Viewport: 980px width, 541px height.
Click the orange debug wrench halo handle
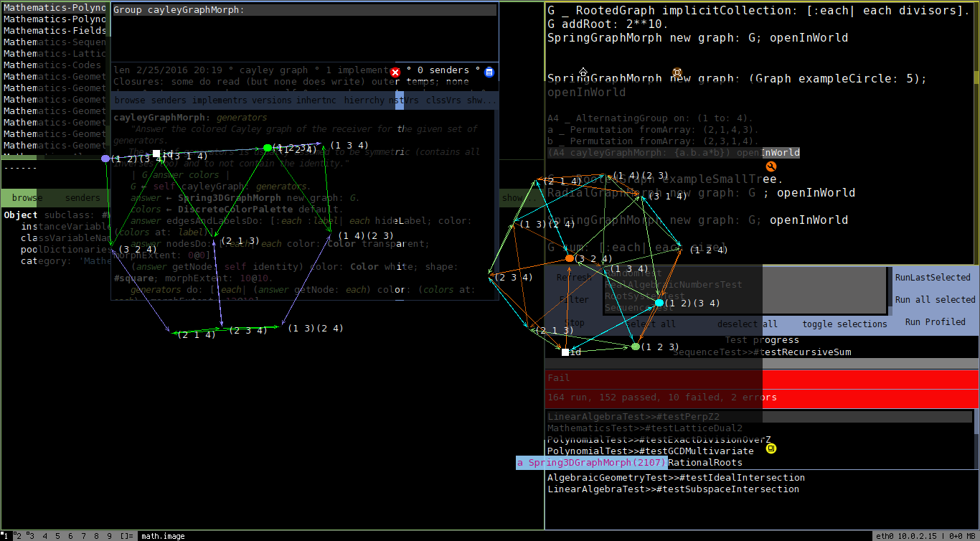771,166
